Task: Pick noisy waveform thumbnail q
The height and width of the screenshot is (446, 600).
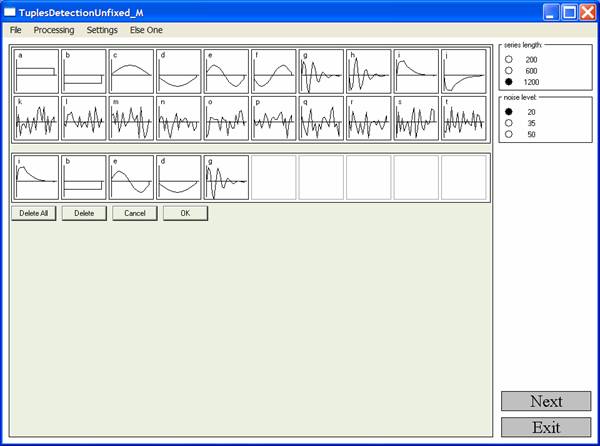Action: (x=321, y=118)
